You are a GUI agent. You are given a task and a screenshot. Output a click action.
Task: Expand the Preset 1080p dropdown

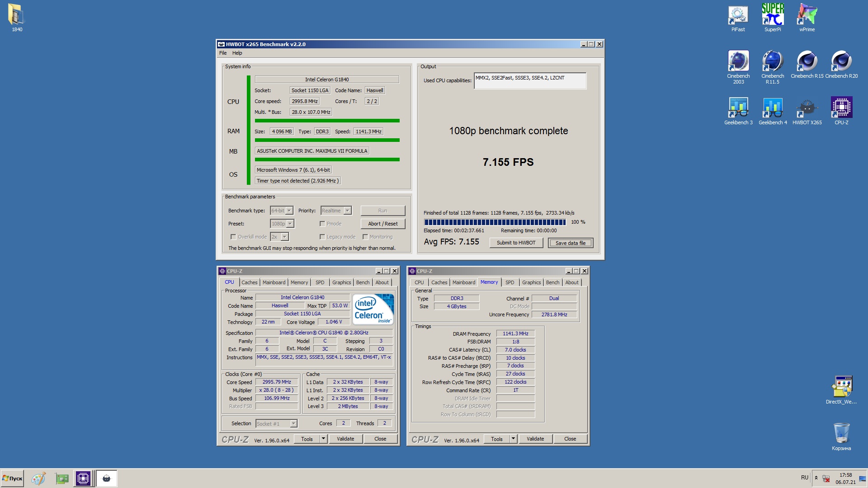point(290,224)
